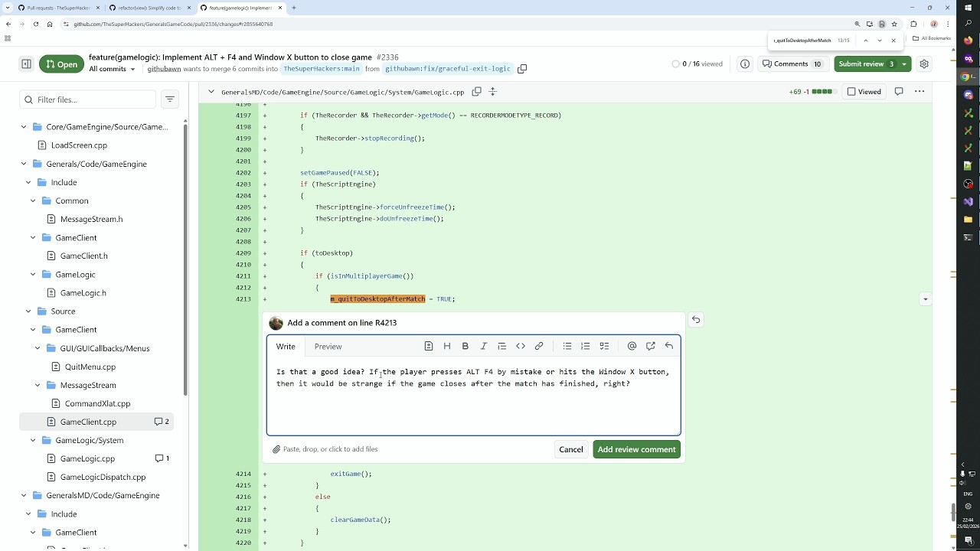Open GameClient.h in file tree
Screen dimensions: 980x551
click(83, 256)
